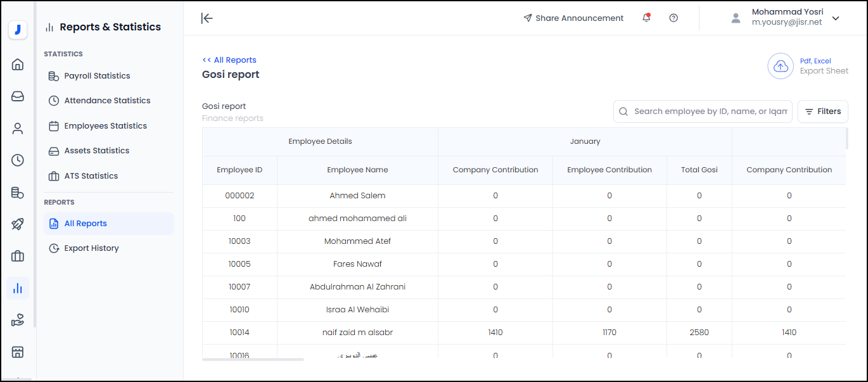Go to Employees Statistics page
Viewport: 868px width, 382px height.
pos(105,126)
